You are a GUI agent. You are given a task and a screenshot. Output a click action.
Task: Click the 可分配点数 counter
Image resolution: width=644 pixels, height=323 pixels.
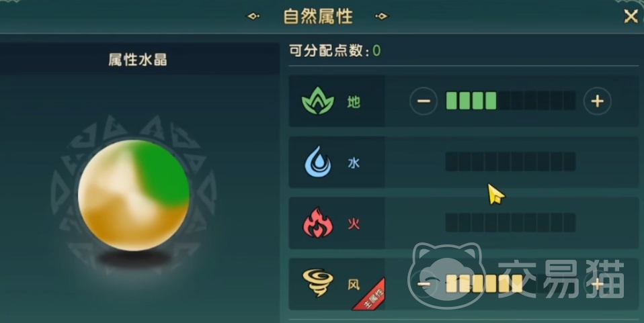click(x=335, y=51)
